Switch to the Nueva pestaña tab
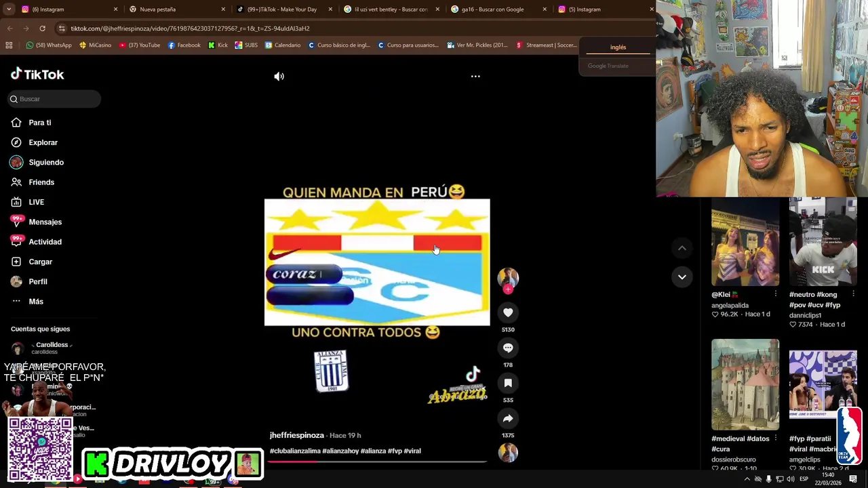The image size is (868, 488). (x=175, y=9)
